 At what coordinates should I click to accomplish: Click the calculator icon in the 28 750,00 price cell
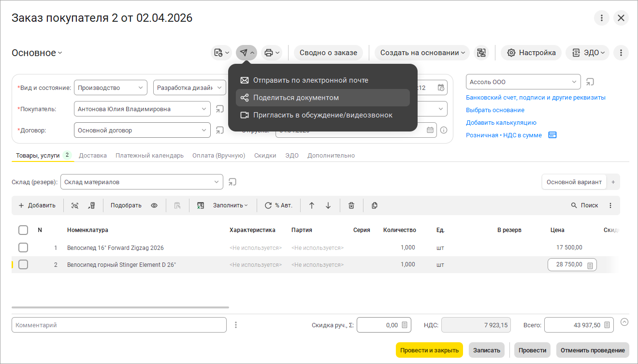590,265
